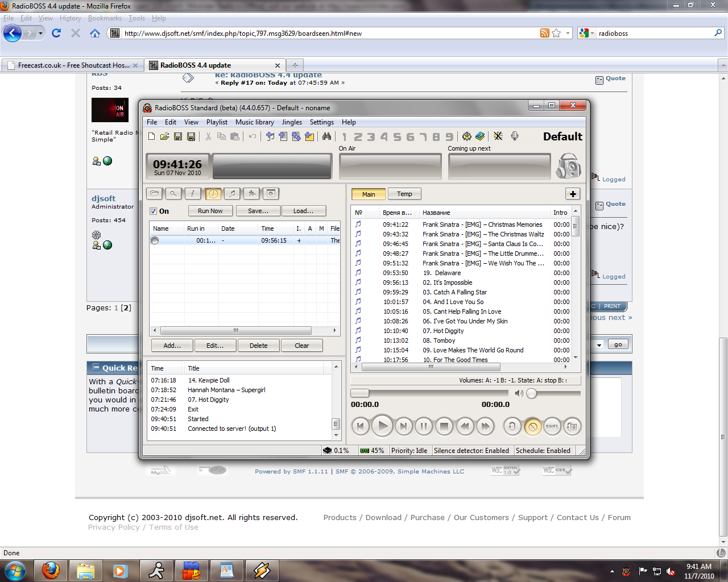Click the playlist horizontal scrollbar

pos(431,367)
